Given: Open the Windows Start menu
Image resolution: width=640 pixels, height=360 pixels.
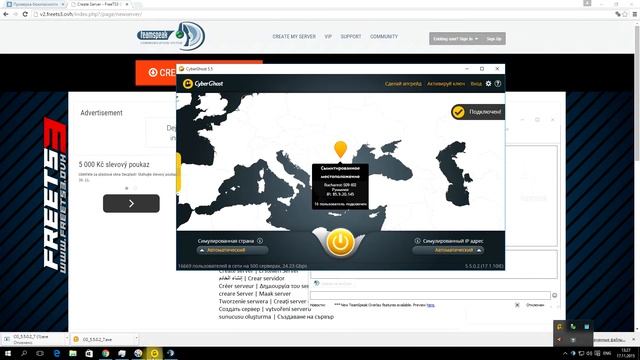Looking at the screenshot, I should coord(7,353).
